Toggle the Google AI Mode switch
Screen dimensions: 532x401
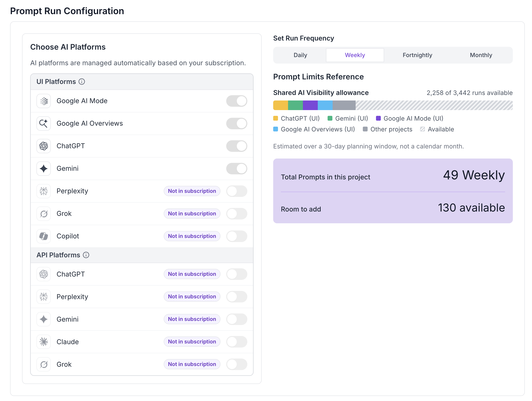237,101
